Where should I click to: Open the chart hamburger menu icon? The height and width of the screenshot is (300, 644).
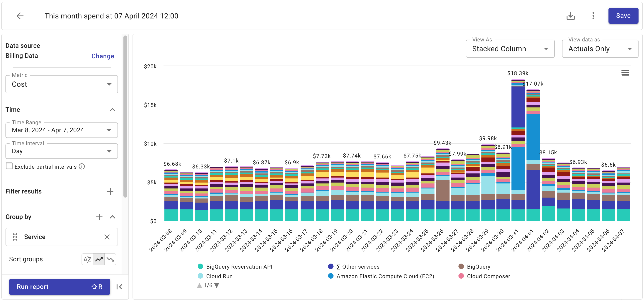pos(626,72)
